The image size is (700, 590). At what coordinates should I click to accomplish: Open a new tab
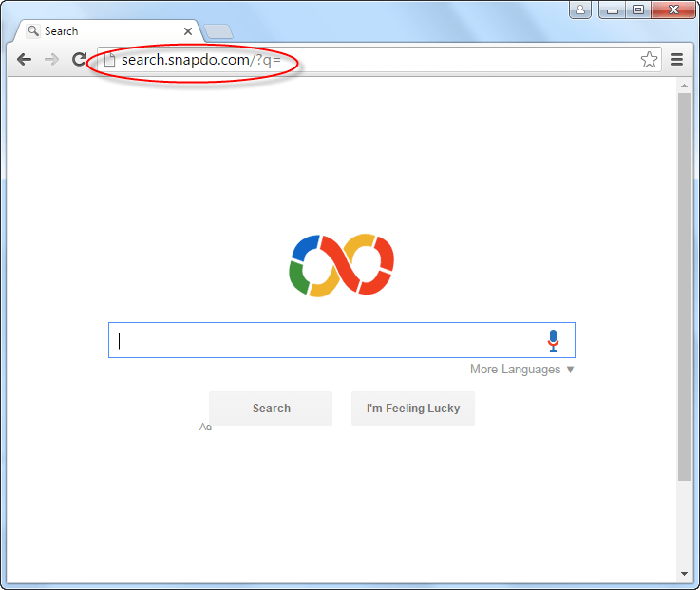[x=218, y=31]
